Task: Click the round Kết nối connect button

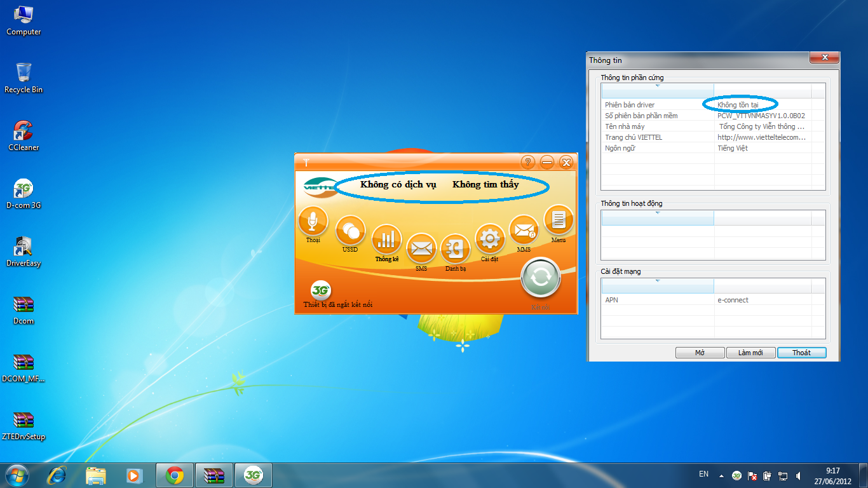Action: click(541, 278)
